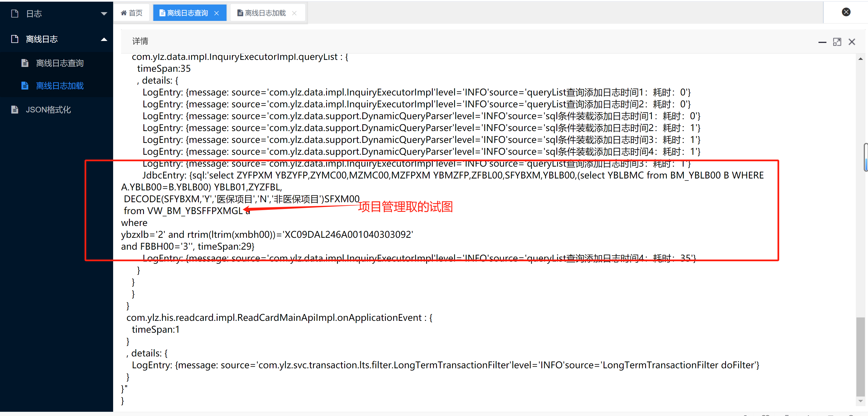Close the 离线日志查询 tab
Viewport: 868px width, 416px height.
coord(217,13)
